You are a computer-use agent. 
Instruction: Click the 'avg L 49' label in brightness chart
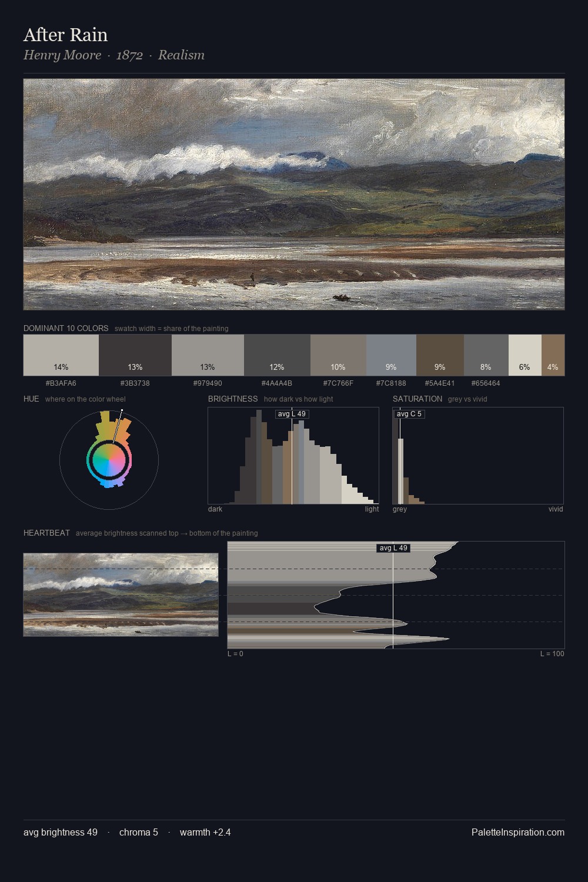pyautogui.click(x=292, y=414)
